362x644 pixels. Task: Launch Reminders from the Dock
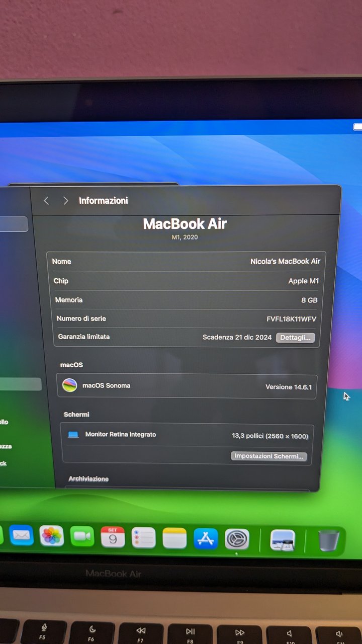point(144,538)
